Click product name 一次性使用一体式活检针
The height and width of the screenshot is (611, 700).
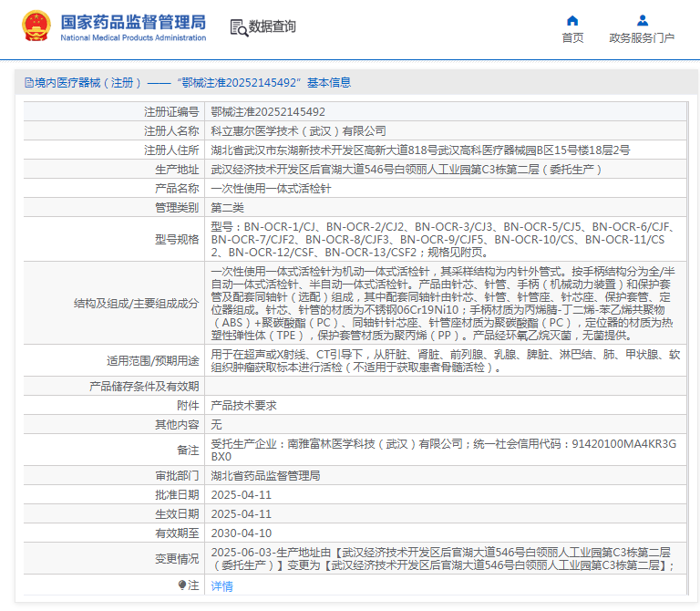pos(269,188)
